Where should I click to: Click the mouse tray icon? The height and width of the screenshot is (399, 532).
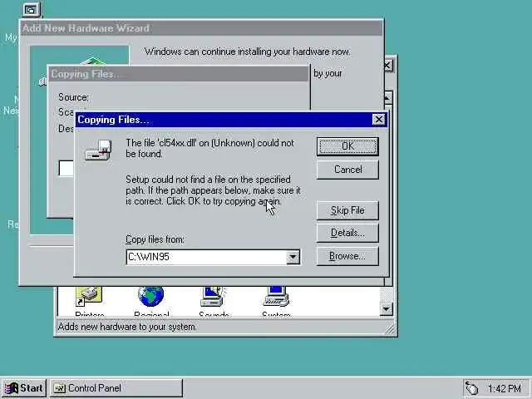(x=472, y=388)
